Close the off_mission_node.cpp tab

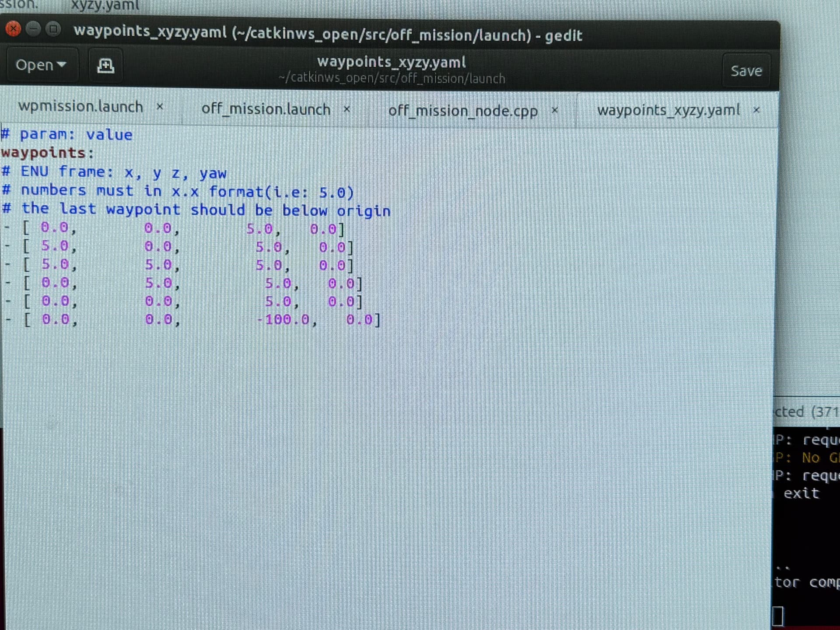pyautogui.click(x=555, y=110)
